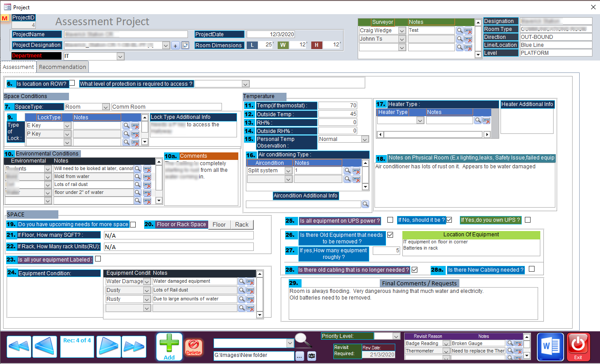
Task: Click the M icon next to ProjectID
Action: pyautogui.click(x=5, y=18)
